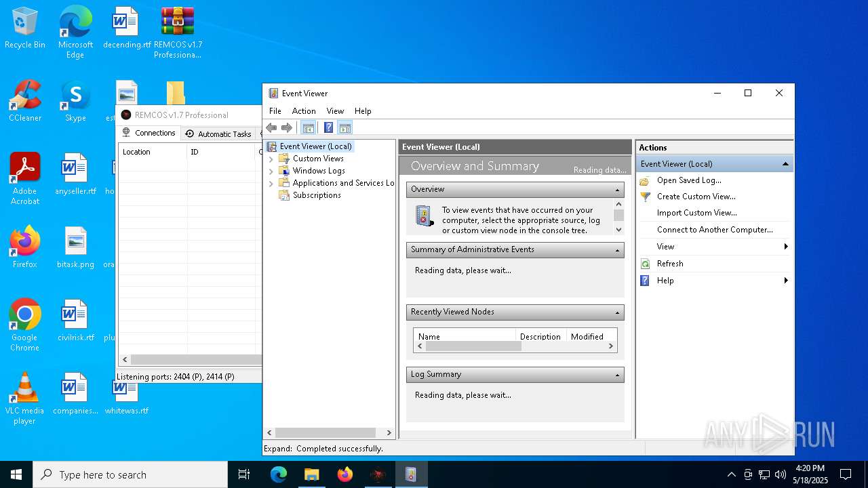
Task: Click the Create Custom View funnel icon
Action: [645, 197]
